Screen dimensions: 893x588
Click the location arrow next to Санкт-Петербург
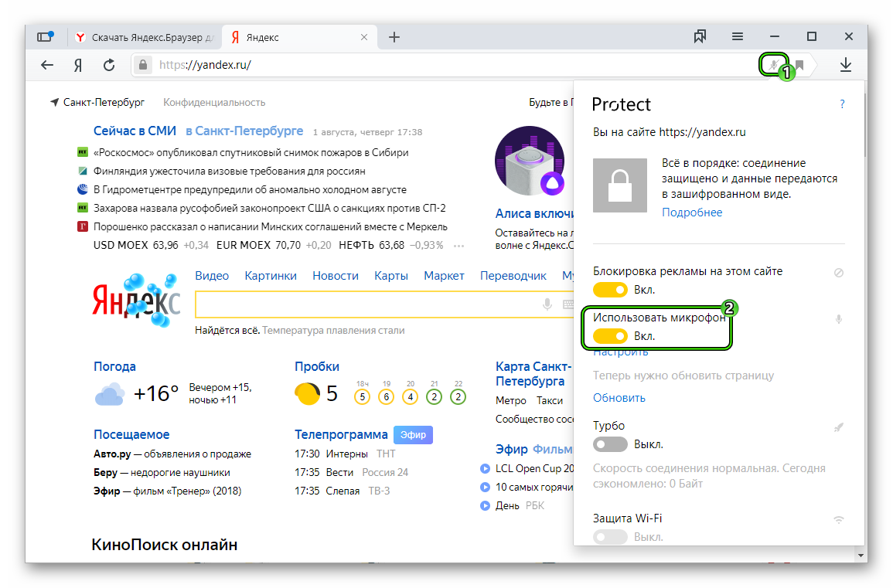pos(55,103)
